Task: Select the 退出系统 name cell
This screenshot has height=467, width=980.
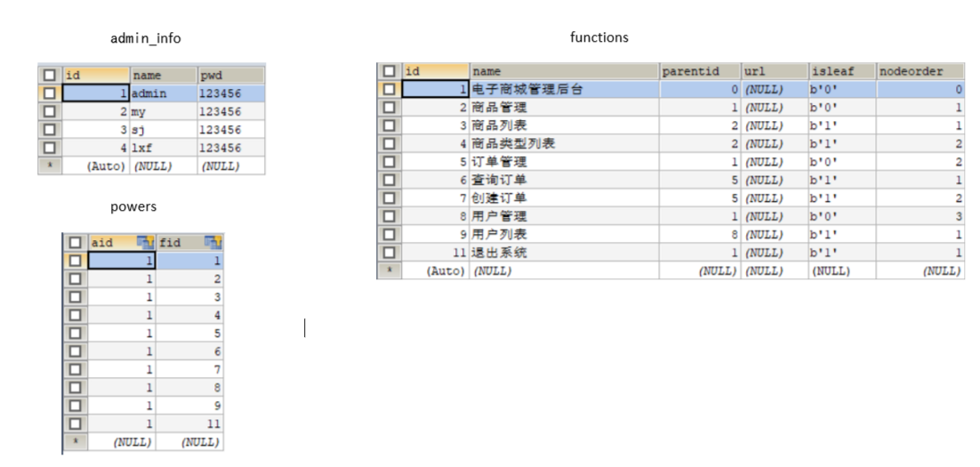Action: [565, 253]
